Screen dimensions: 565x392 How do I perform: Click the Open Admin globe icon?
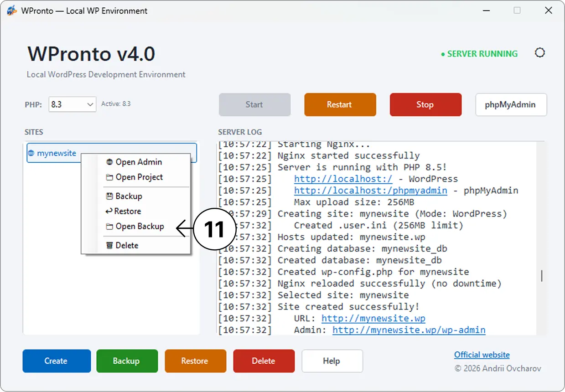point(109,162)
